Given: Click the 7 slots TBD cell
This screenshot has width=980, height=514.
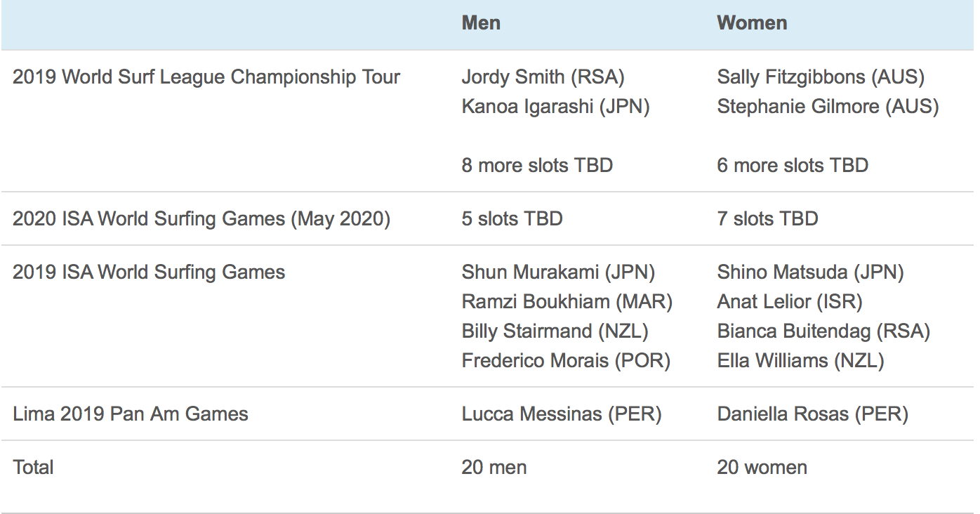Looking at the screenshot, I should tap(767, 218).
